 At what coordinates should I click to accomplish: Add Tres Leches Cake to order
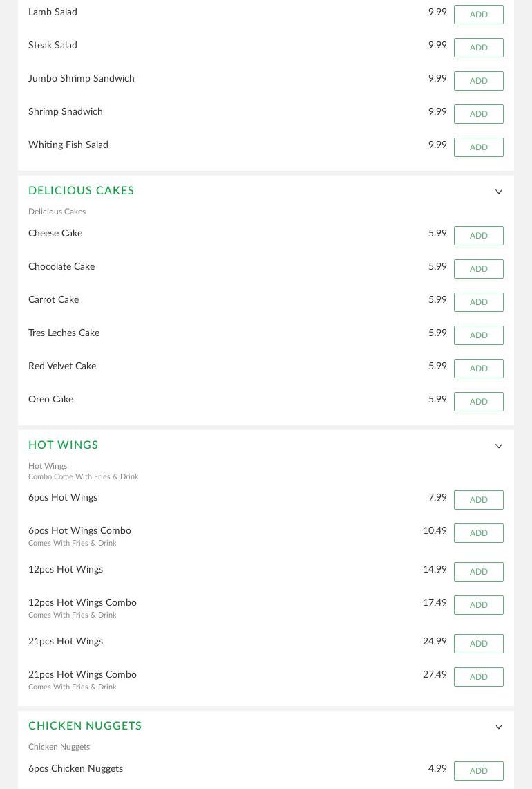[478, 335]
